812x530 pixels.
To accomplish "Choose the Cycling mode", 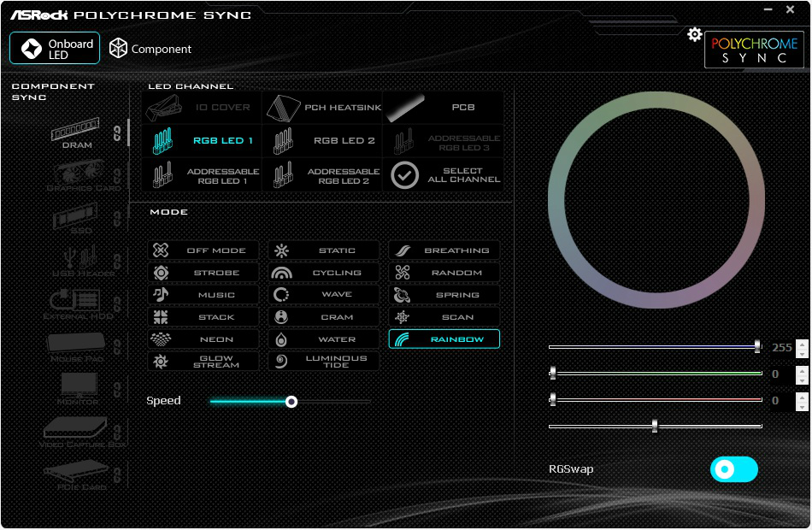I will 324,273.
